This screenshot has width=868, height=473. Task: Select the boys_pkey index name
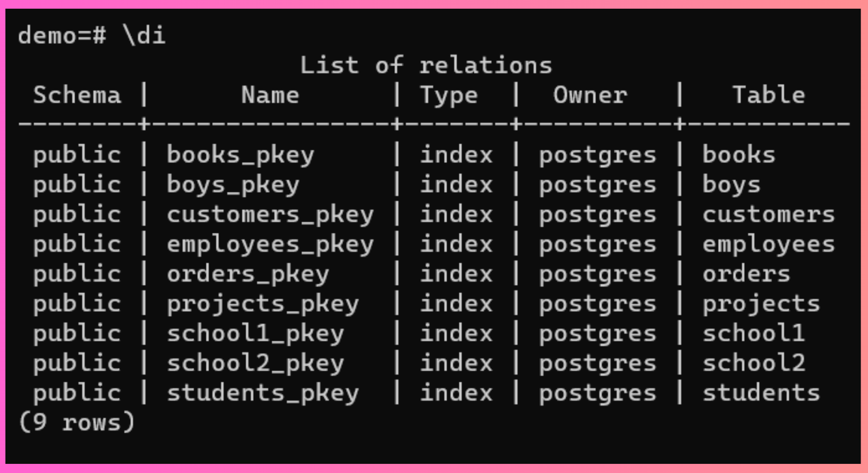pyautogui.click(x=233, y=185)
